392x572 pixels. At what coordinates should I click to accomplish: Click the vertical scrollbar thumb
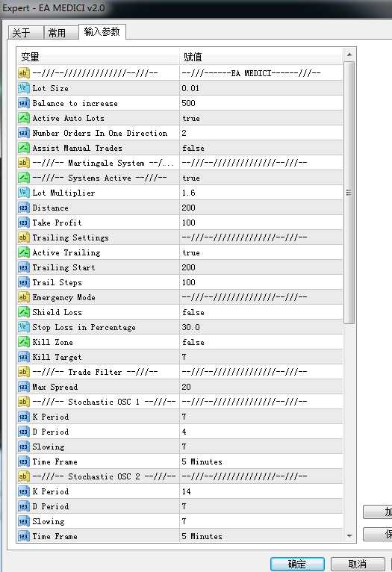click(x=349, y=192)
